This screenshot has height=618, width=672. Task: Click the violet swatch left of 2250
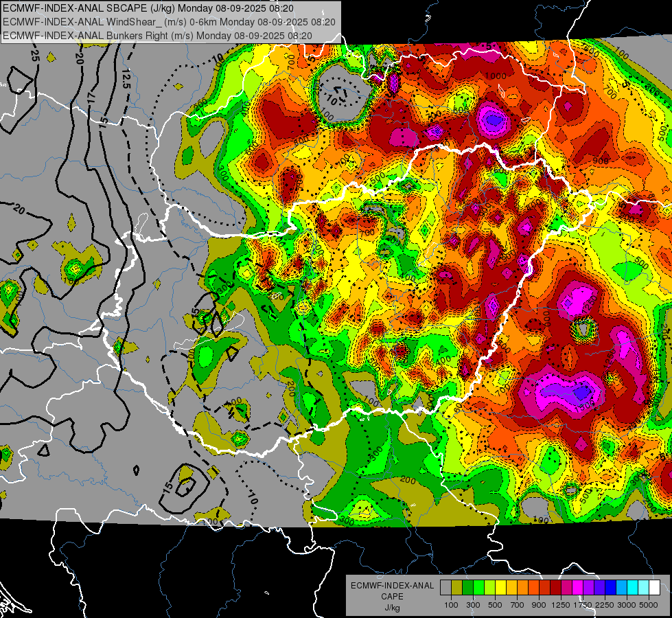point(599,587)
